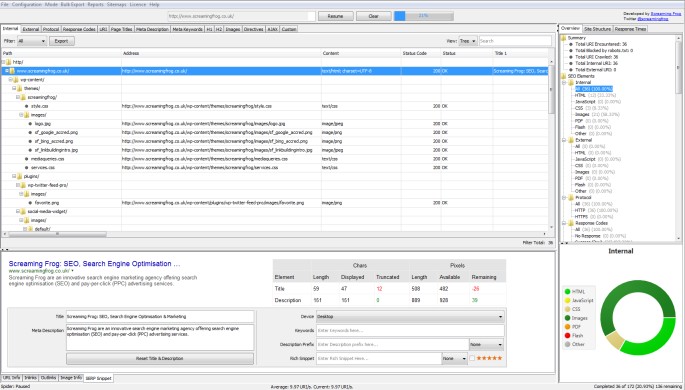Click the Export button
The width and height of the screenshot is (685, 390).
tap(62, 41)
